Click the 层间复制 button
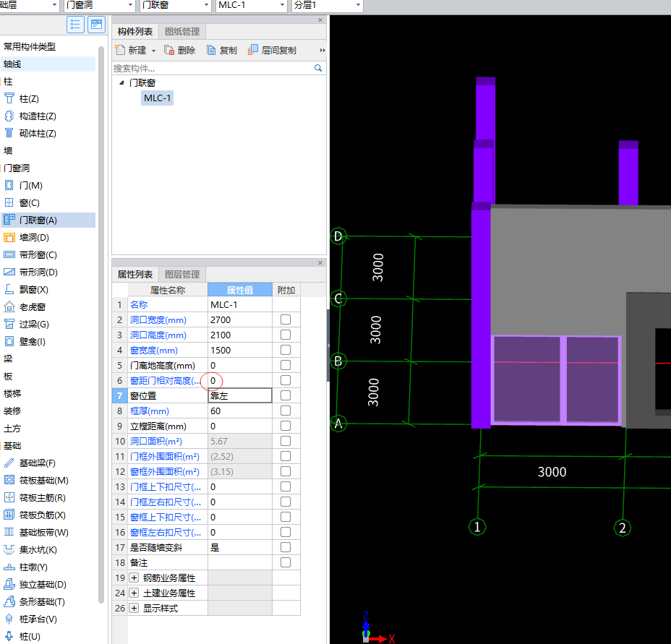This screenshot has height=644, width=671. click(x=272, y=50)
